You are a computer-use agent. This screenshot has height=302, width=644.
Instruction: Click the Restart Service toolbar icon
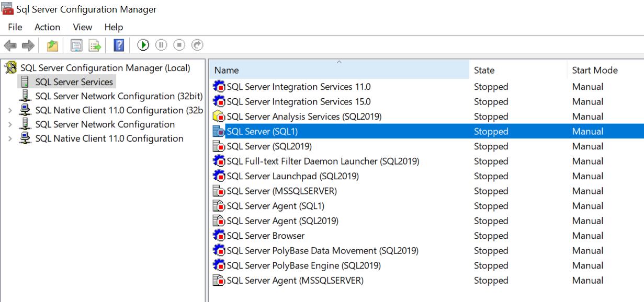(197, 45)
